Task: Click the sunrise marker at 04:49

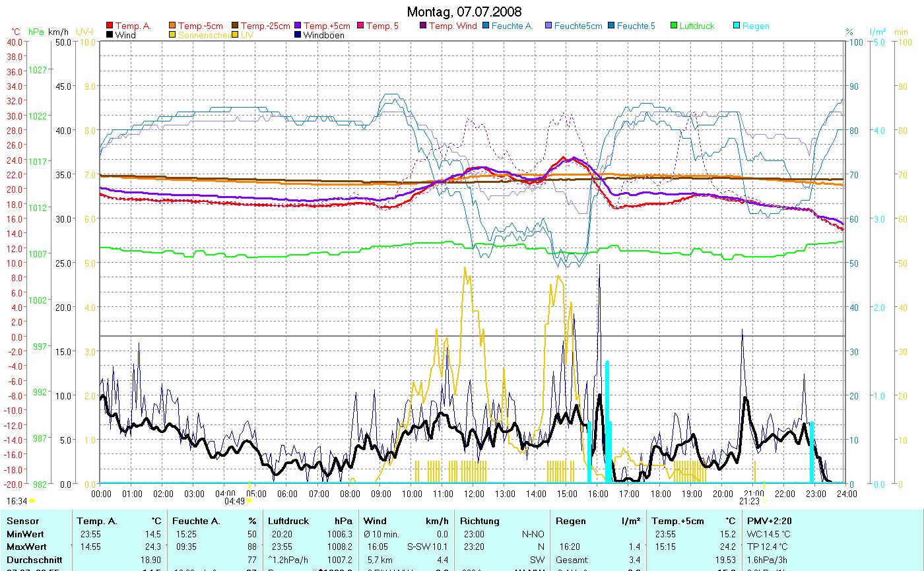Action: (x=249, y=501)
